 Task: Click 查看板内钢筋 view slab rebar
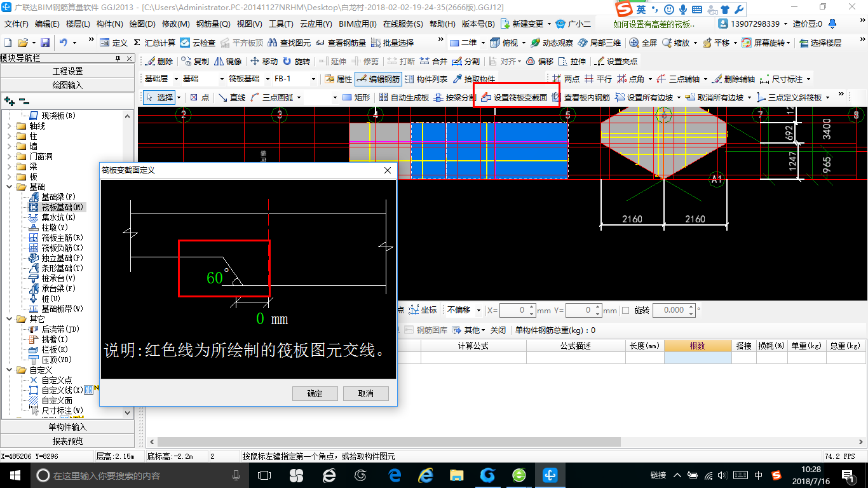point(581,97)
